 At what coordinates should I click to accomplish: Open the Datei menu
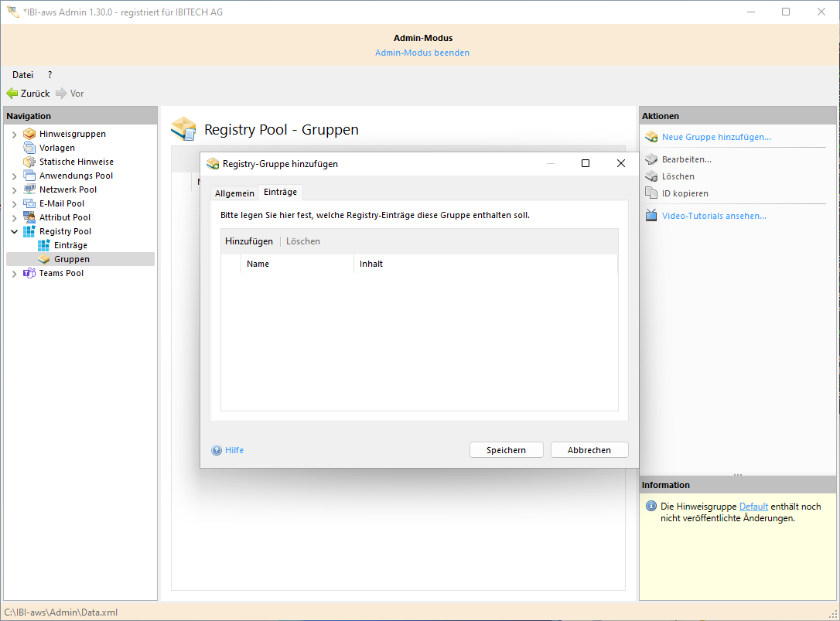pos(22,75)
